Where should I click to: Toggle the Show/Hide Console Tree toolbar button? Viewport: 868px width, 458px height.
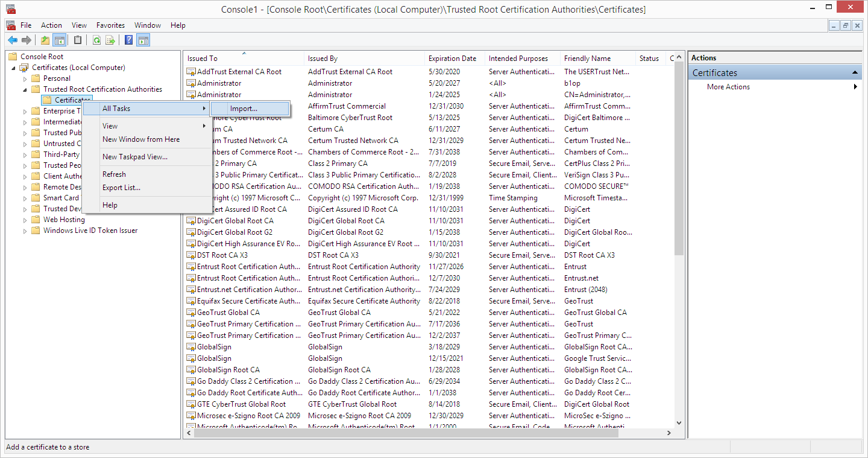tap(59, 40)
